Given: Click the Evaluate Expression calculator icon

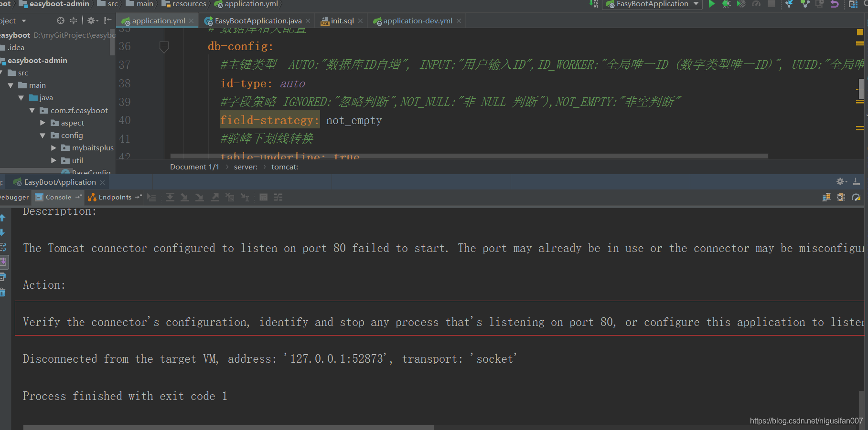Looking at the screenshot, I should point(263,198).
